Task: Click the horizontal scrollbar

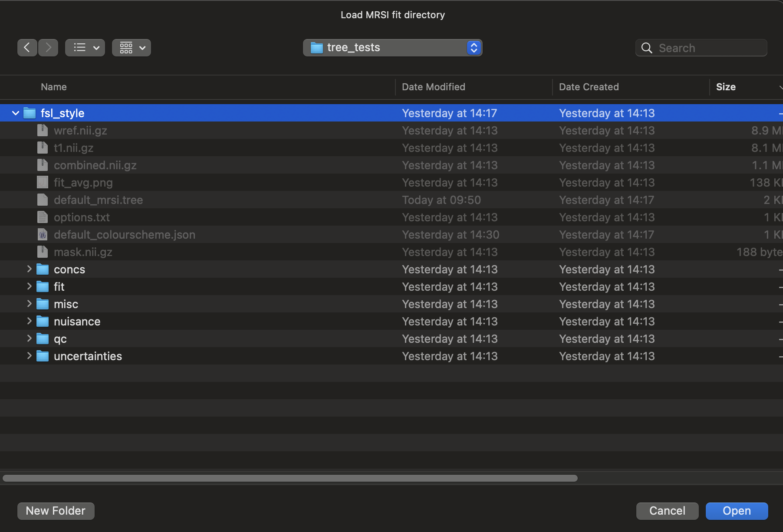Action: 290,478
